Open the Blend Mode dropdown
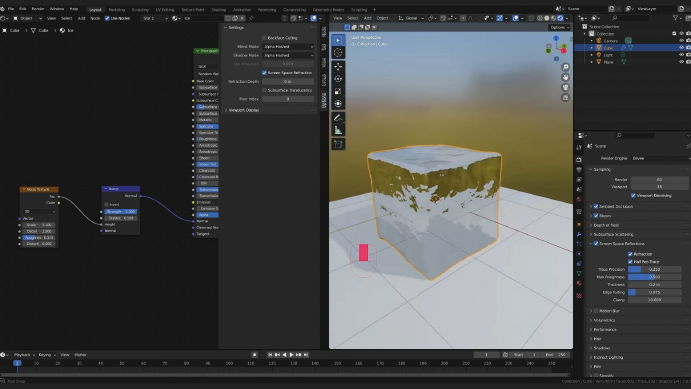 click(x=288, y=46)
